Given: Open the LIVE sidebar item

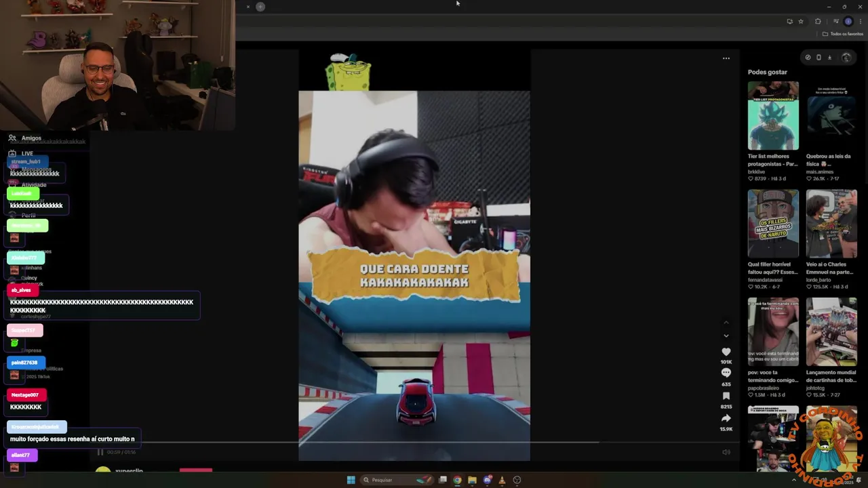Looking at the screenshot, I should click(x=20, y=153).
